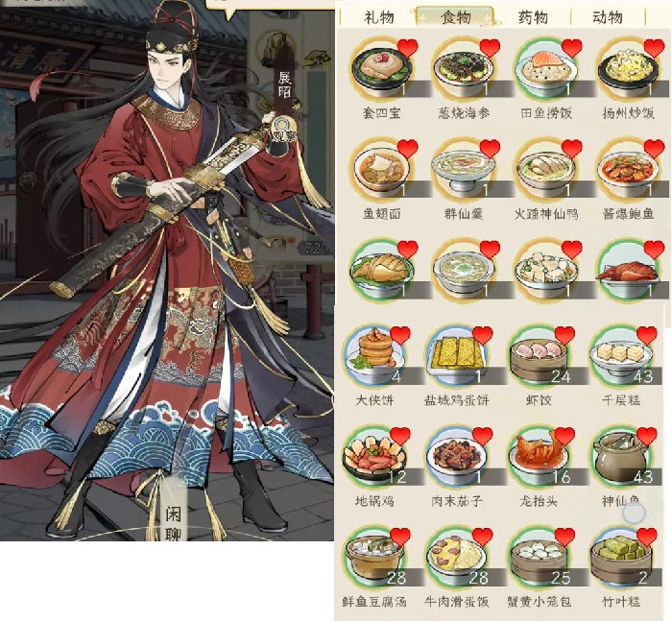
Task: Switch to the 动物 tab
Action: [608, 17]
